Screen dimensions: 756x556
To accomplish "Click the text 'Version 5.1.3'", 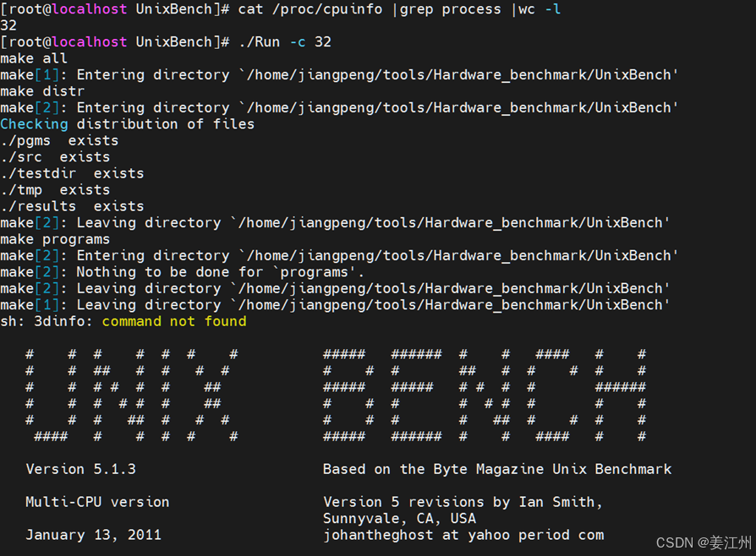I will 81,469.
